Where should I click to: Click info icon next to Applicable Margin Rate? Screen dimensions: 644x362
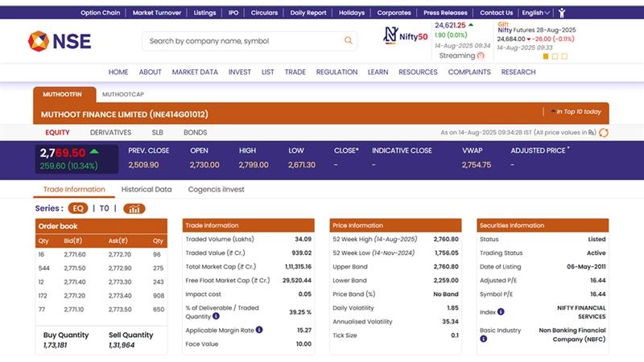click(x=259, y=330)
